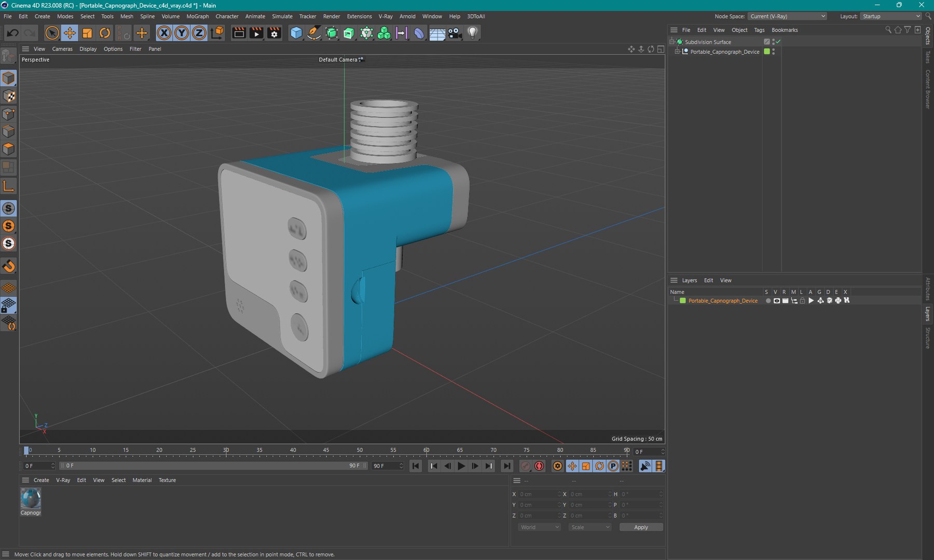Open Object Manager Bookmarks menu

(x=785, y=30)
